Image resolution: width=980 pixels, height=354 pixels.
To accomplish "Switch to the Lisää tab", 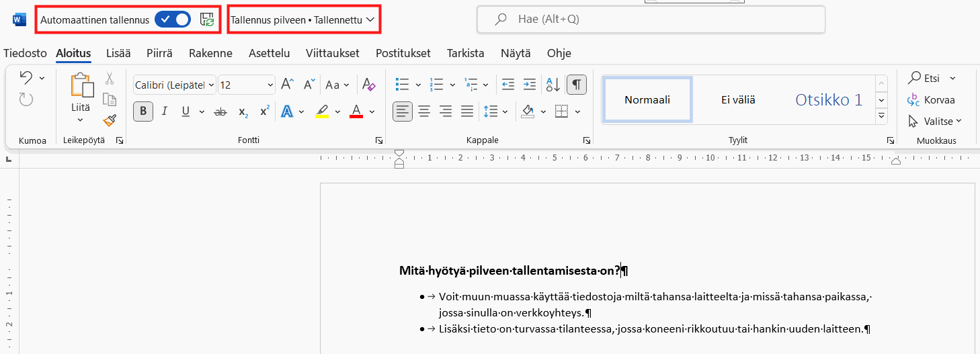I will [x=119, y=53].
